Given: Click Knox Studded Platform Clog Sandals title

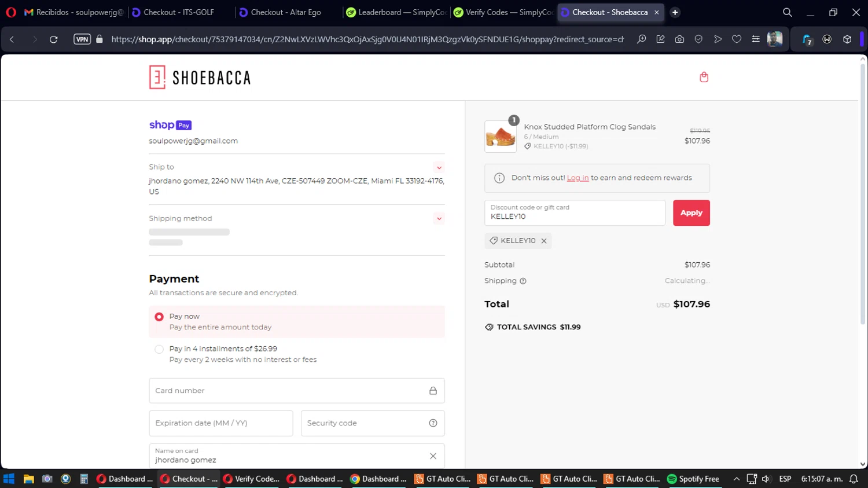Looking at the screenshot, I should pyautogui.click(x=590, y=127).
